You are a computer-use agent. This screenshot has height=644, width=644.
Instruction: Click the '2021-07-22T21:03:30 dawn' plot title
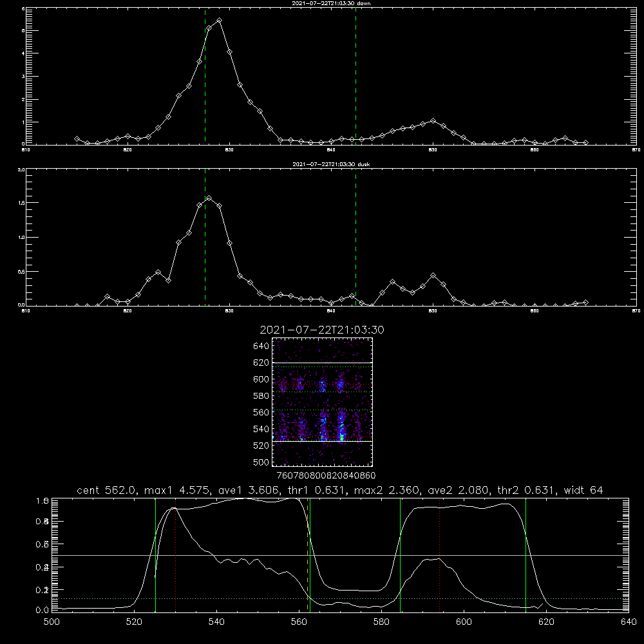[x=331, y=3]
